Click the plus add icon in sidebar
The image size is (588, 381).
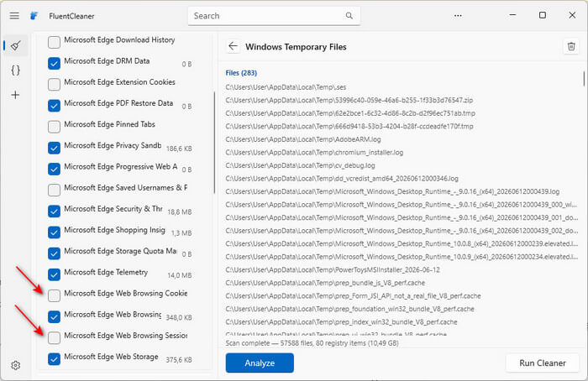tap(15, 95)
